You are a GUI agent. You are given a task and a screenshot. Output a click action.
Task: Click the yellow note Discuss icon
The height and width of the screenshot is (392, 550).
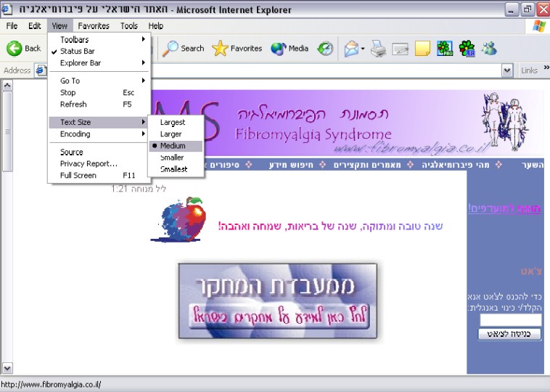[422, 49]
